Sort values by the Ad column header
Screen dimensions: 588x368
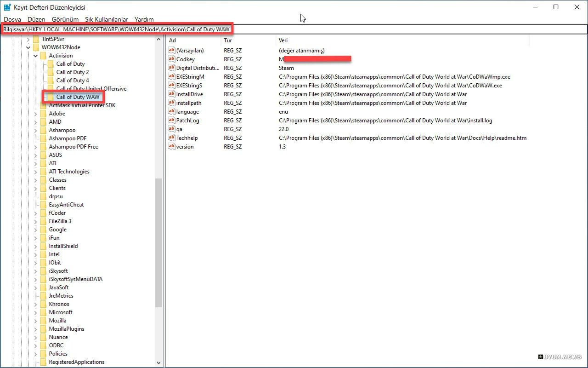pos(193,40)
